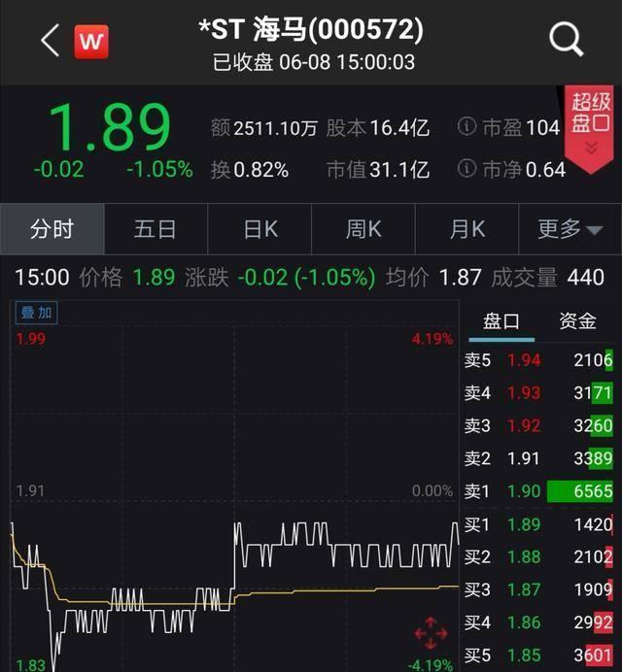This screenshot has height=672, width=622.
Task: Tap the 1.83 lower price axis label
Action: 30,664
